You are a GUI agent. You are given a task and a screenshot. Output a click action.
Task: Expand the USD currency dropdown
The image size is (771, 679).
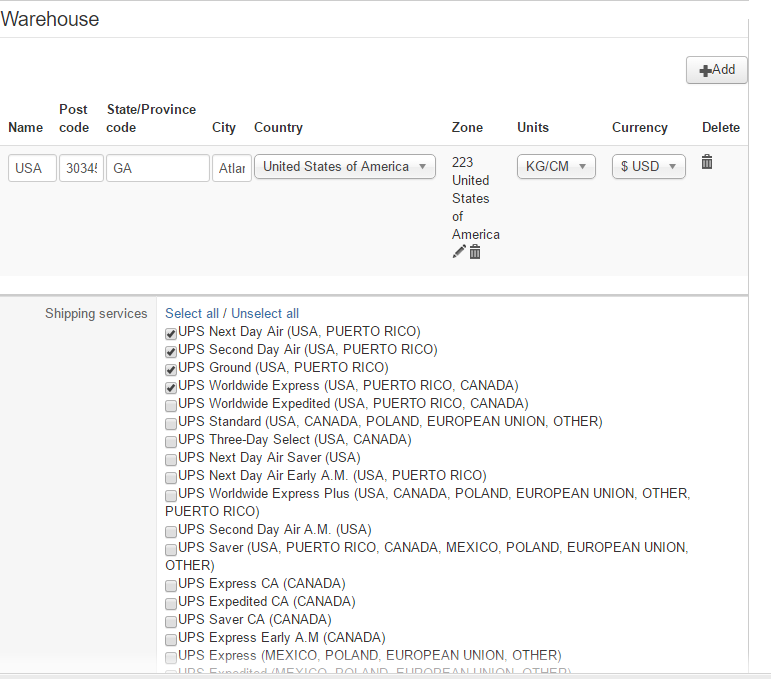coord(648,167)
